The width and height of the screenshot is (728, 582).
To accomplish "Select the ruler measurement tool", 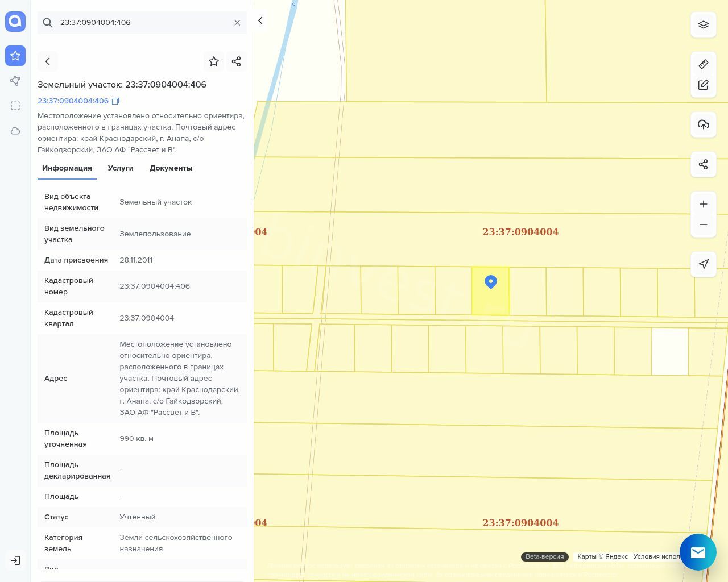I will pyautogui.click(x=703, y=64).
